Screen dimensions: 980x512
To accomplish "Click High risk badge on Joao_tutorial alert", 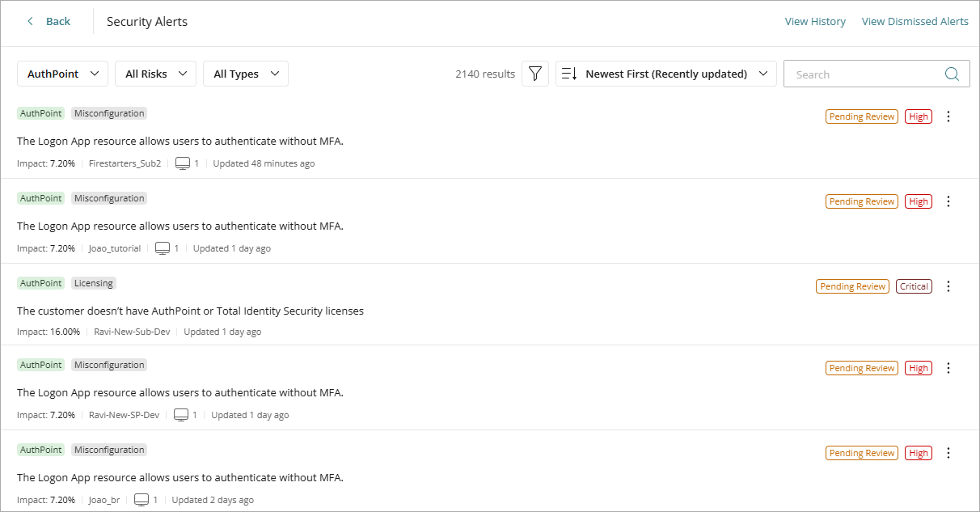I will point(919,201).
